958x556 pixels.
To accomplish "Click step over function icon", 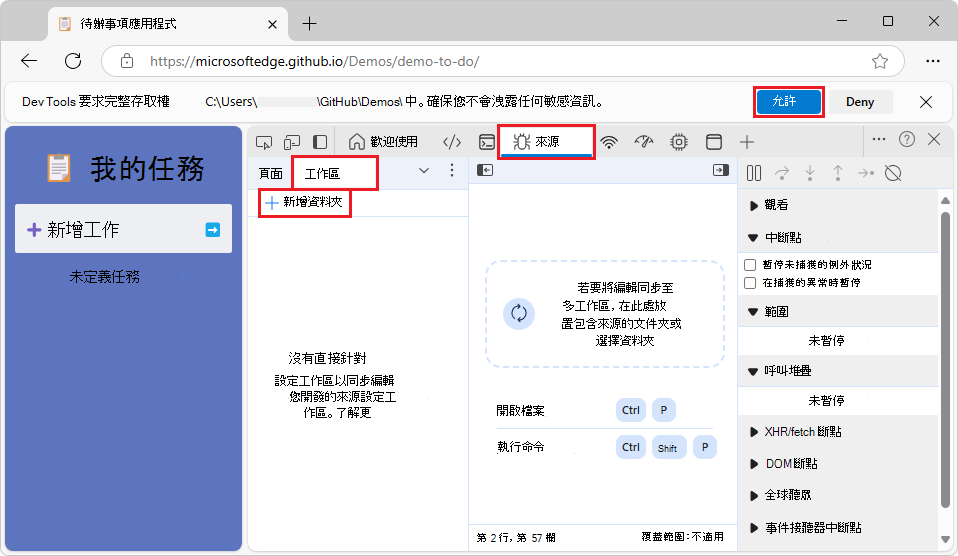I will coord(781,174).
